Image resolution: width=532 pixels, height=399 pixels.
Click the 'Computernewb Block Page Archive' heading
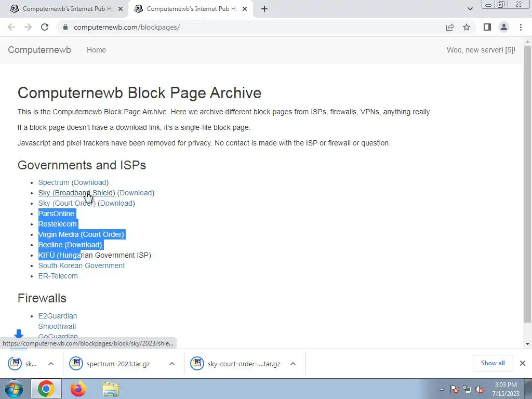coord(139,92)
